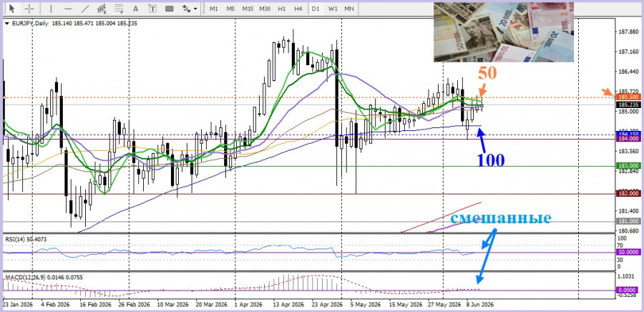Click the gray 181.000 level label

pos(627,221)
